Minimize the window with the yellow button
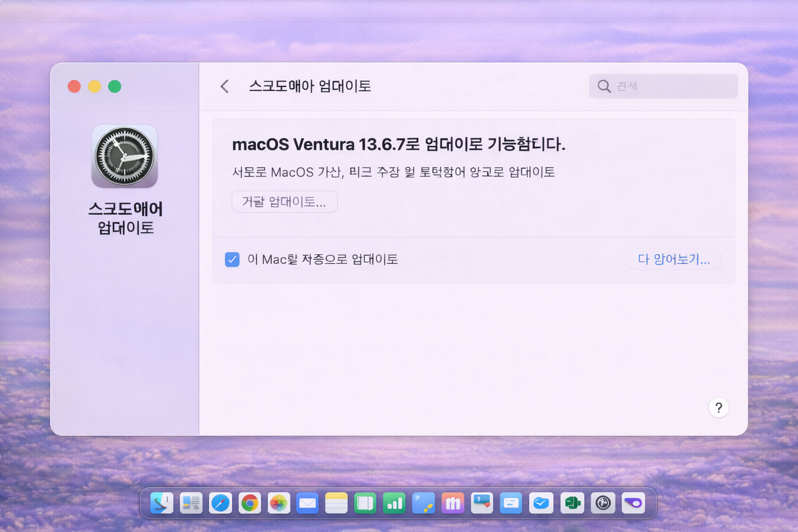The image size is (798, 532). coord(95,86)
